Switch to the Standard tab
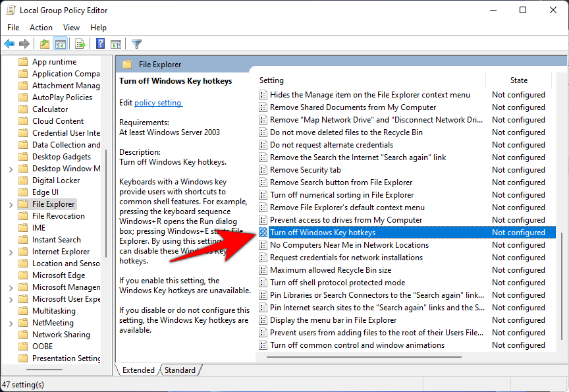569x392 pixels. 180,370
